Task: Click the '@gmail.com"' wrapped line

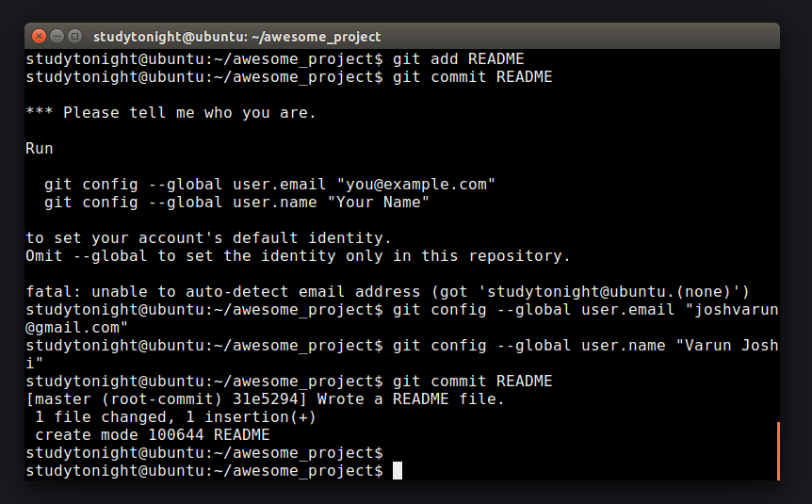Action: [x=76, y=328]
